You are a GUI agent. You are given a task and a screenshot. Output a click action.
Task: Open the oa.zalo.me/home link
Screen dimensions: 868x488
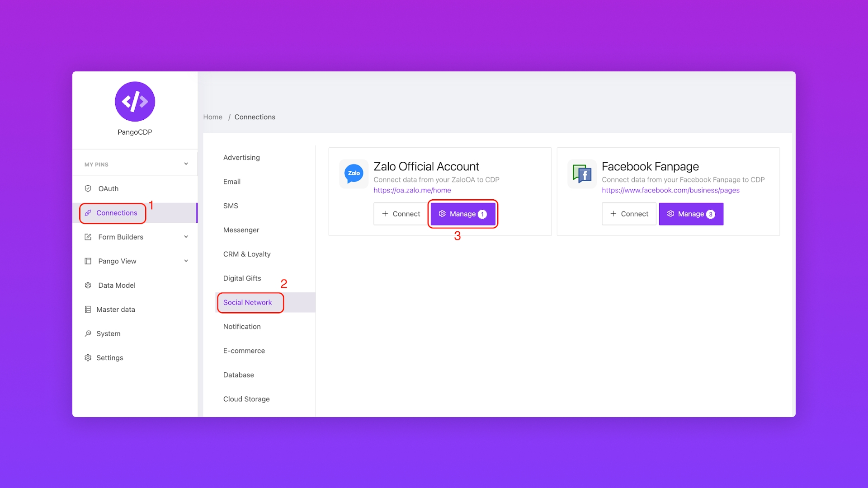412,190
